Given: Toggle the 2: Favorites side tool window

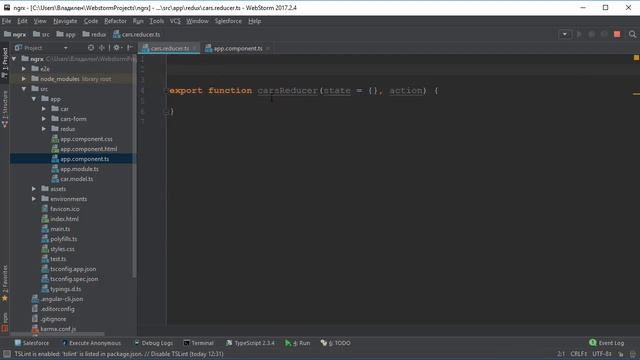Looking at the screenshot, I should point(5,283).
